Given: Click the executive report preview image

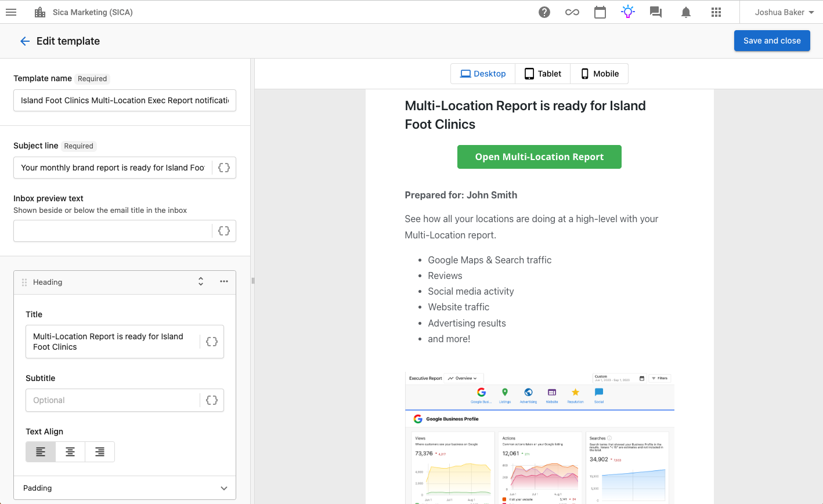Looking at the screenshot, I should pyautogui.click(x=539, y=437).
